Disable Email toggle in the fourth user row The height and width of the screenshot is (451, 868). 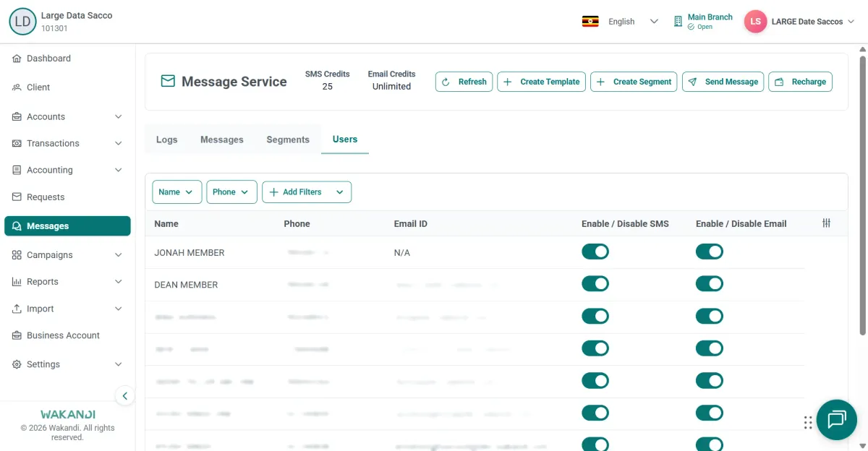click(x=710, y=348)
